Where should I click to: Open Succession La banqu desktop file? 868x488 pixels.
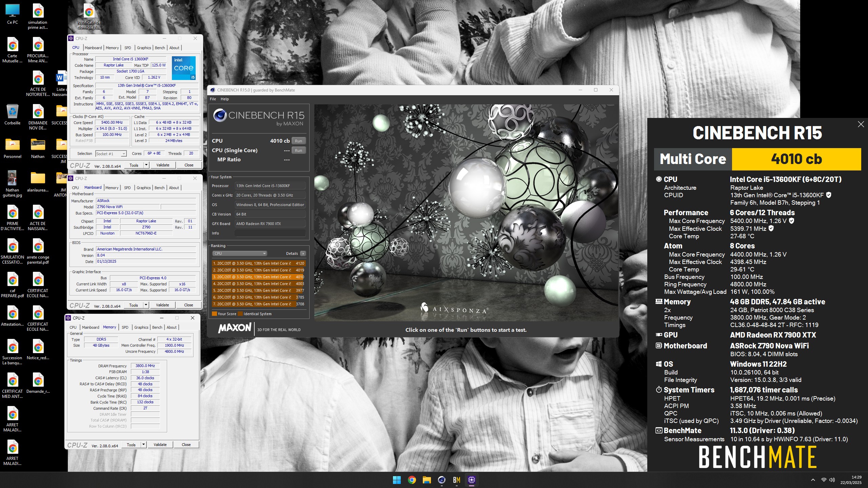click(x=13, y=352)
